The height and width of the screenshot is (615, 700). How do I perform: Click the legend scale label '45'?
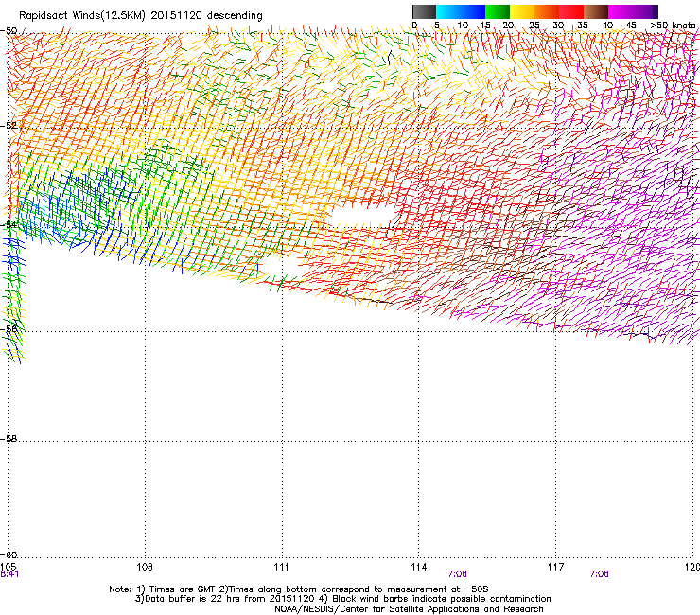[x=631, y=26]
